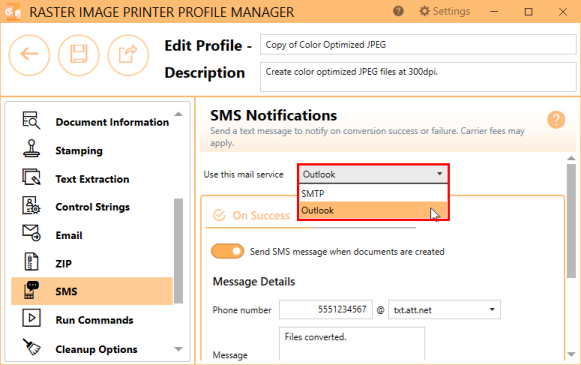The image size is (581, 365).
Task: Open help with the title bar question mark
Action: pos(398,11)
